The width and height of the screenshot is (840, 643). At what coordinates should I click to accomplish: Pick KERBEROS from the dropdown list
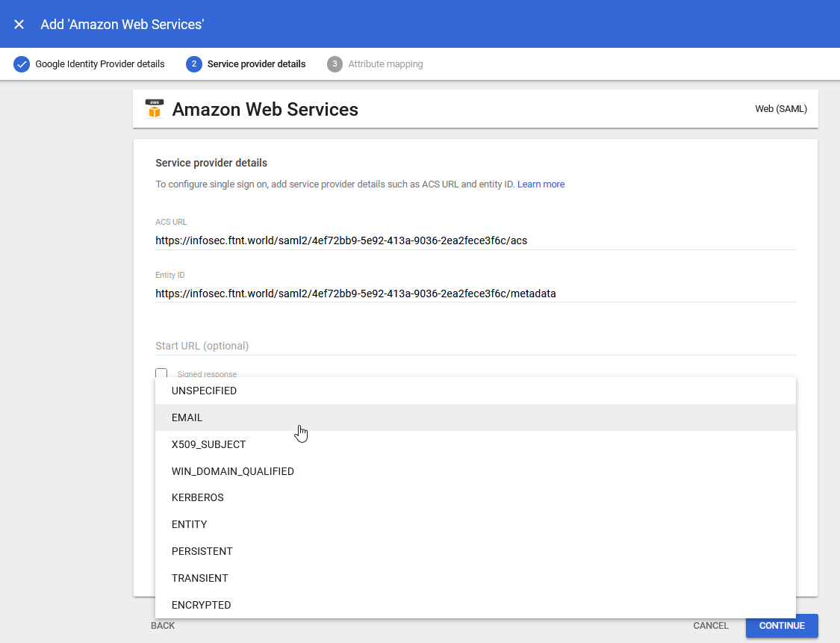pyautogui.click(x=475, y=497)
